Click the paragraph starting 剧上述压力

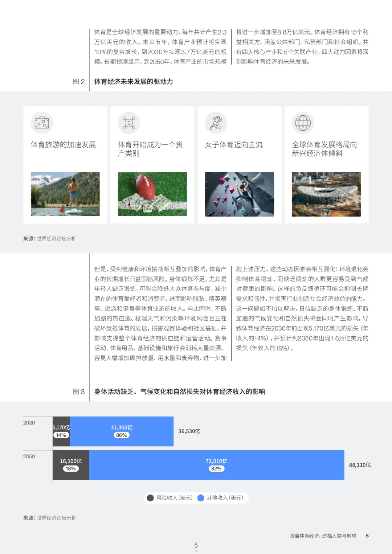(302, 309)
